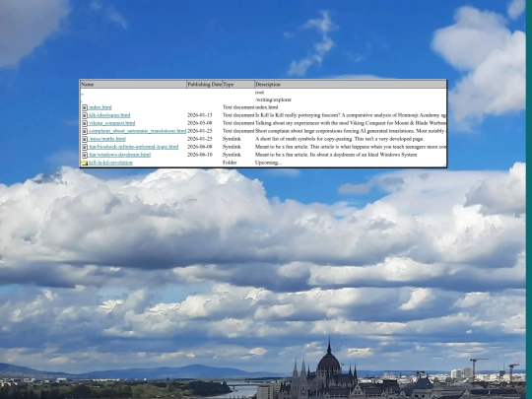
Task: Click the Publishing Date column header
Action: pos(205,84)
